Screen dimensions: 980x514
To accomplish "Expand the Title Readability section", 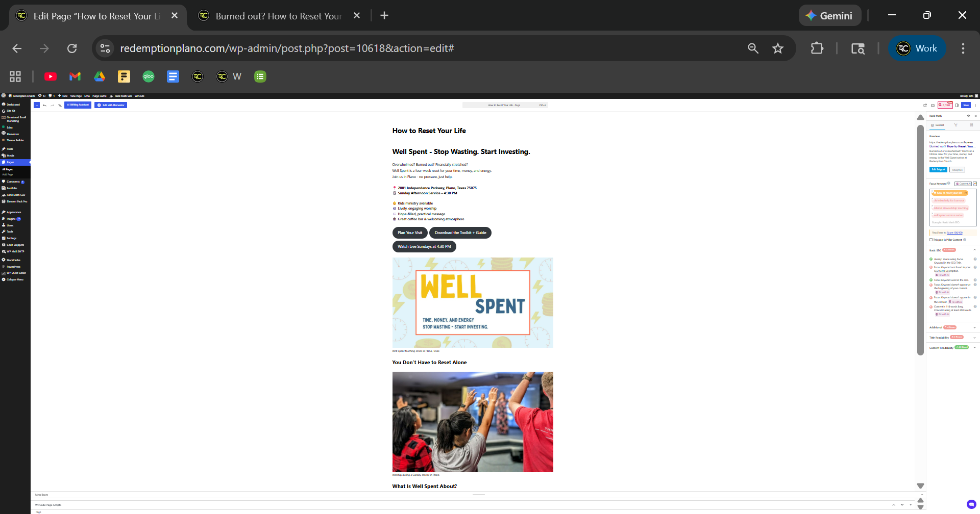I will [x=974, y=338].
